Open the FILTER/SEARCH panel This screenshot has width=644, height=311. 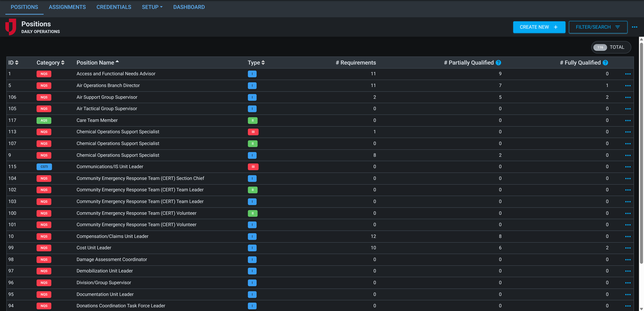pos(598,27)
